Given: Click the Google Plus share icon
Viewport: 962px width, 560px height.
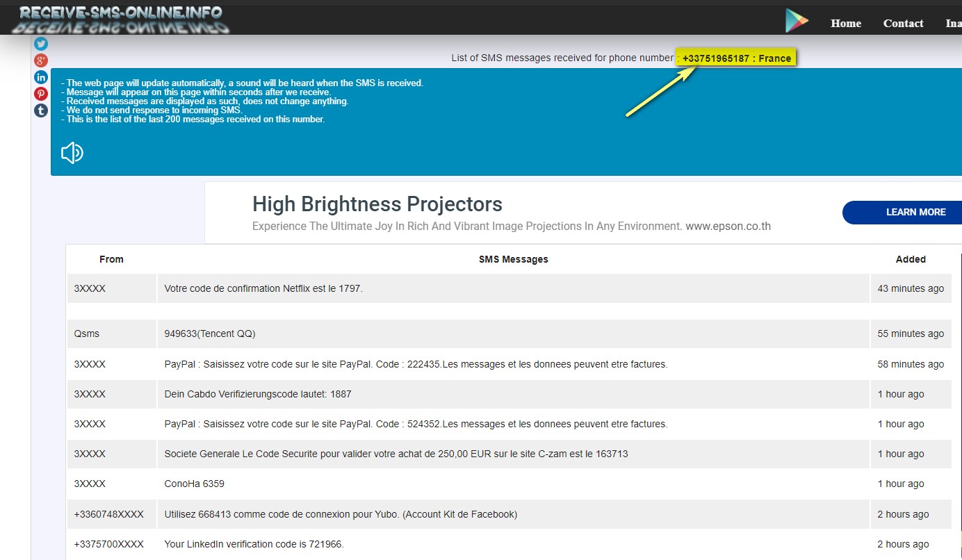Looking at the screenshot, I should click(41, 60).
